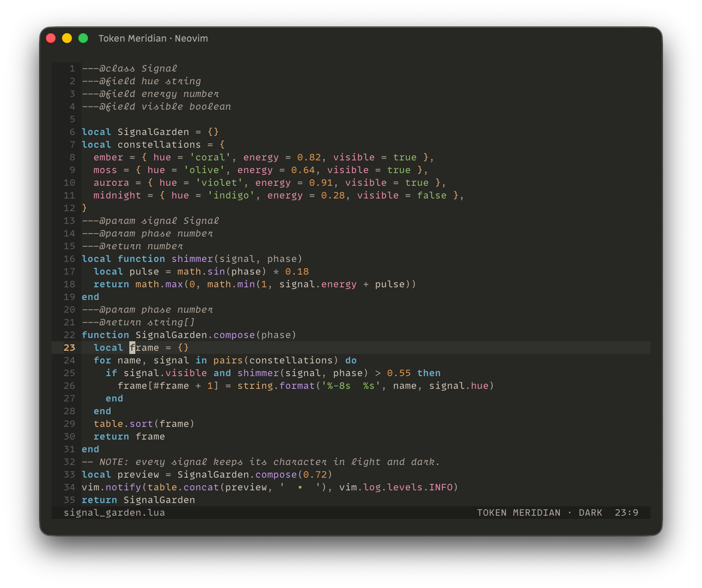This screenshot has height=588, width=702.
Task: Click 'math.max' call on line 18
Action: coord(159,284)
